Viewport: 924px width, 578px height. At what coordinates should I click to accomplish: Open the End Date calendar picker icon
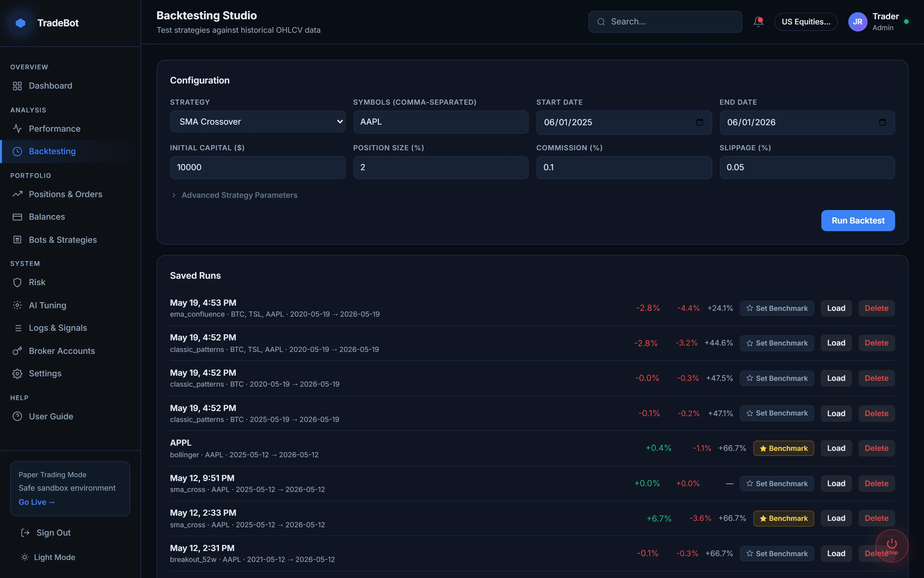[882, 122]
